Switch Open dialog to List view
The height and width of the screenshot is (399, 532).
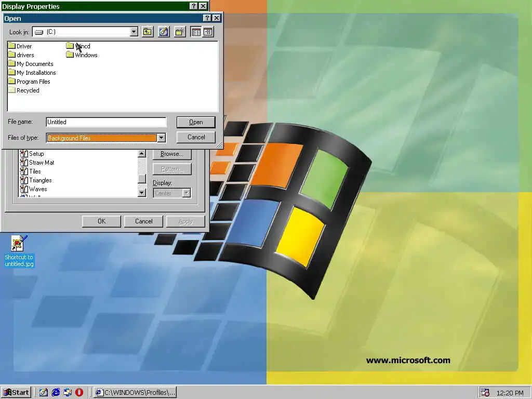coord(196,32)
